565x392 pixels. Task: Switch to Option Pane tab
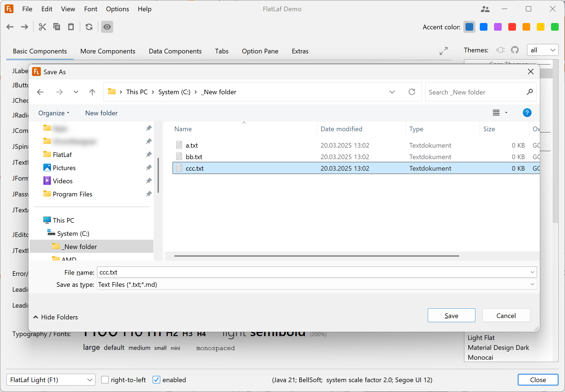[260, 51]
